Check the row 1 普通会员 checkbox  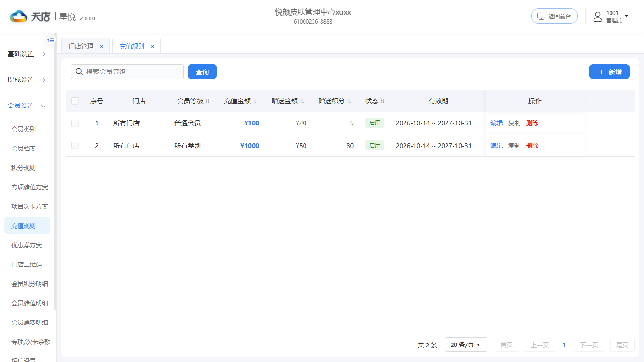tap(75, 123)
